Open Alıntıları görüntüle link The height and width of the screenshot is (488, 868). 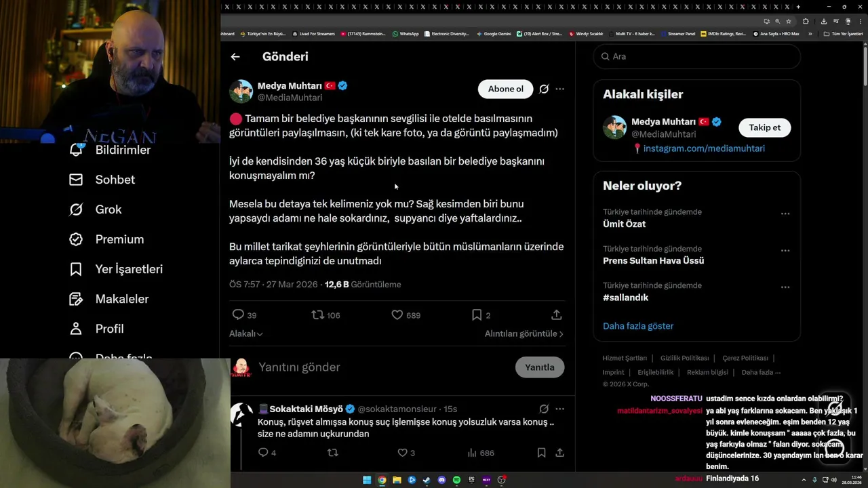524,333
